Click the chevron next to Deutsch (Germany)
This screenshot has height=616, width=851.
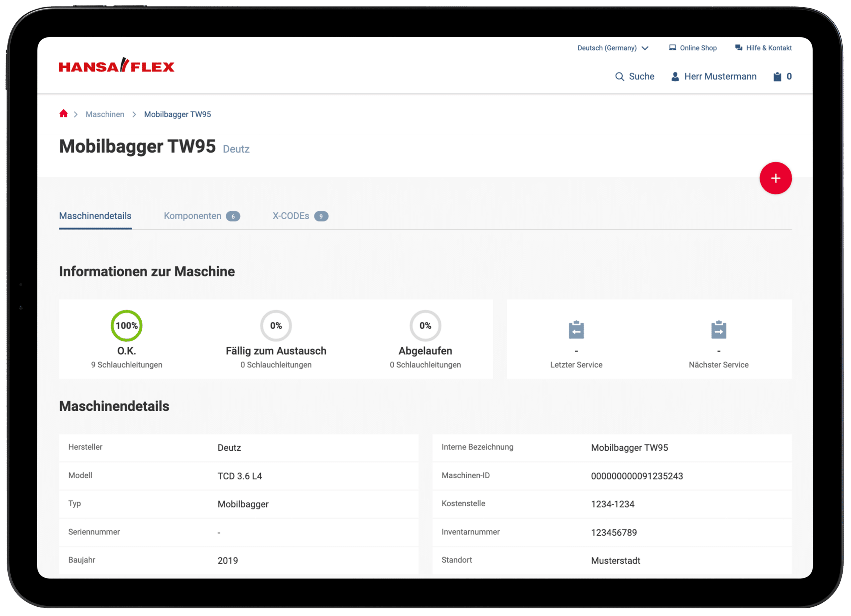(x=645, y=48)
